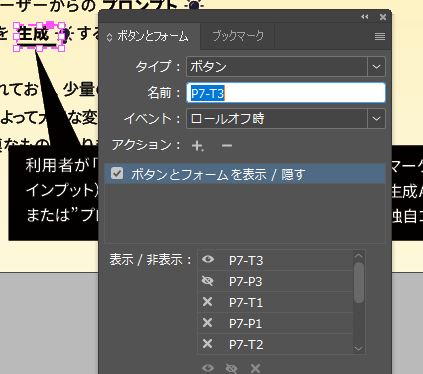Screen dimensions: 423x374
Task: Toggle hidden-eye icon for P7-P3
Action: pos(208,281)
